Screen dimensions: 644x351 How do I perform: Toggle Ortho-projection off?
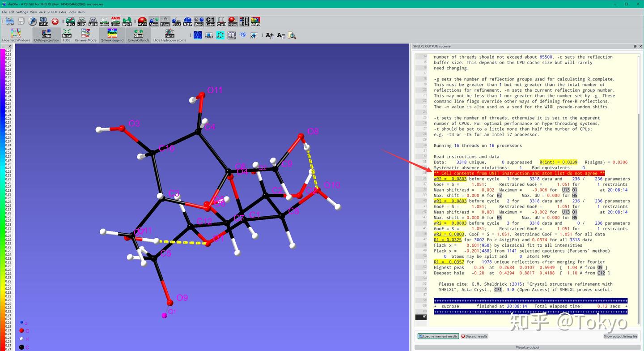tap(46, 35)
